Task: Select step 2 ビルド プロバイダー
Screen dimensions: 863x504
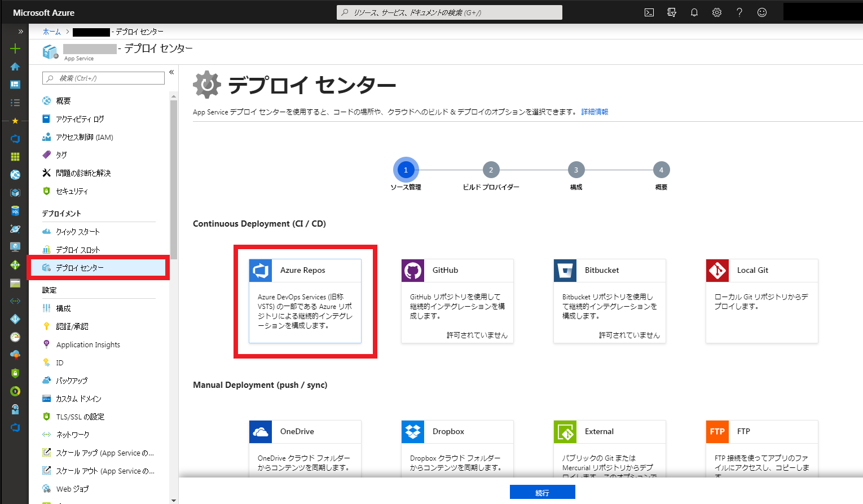Action: pos(491,170)
